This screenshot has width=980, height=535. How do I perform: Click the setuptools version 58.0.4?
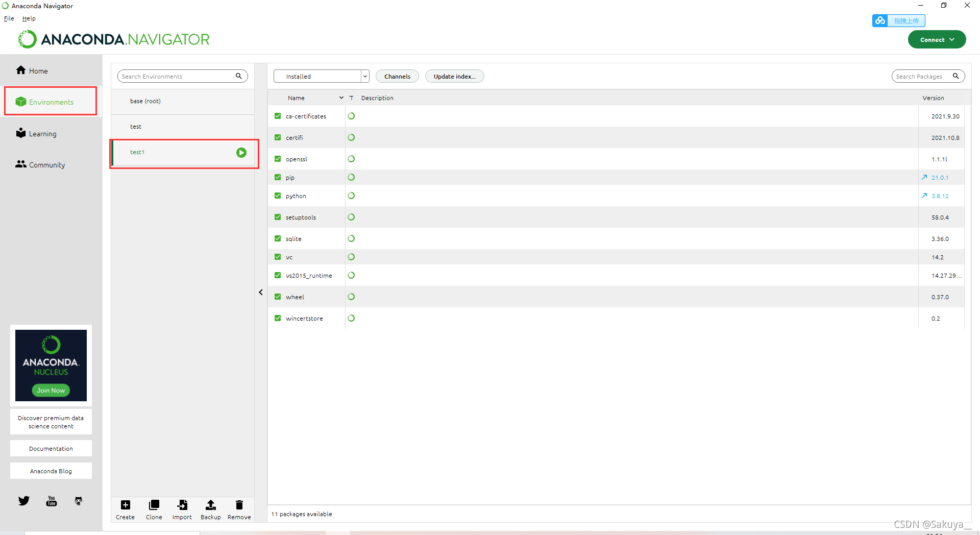[x=940, y=217]
